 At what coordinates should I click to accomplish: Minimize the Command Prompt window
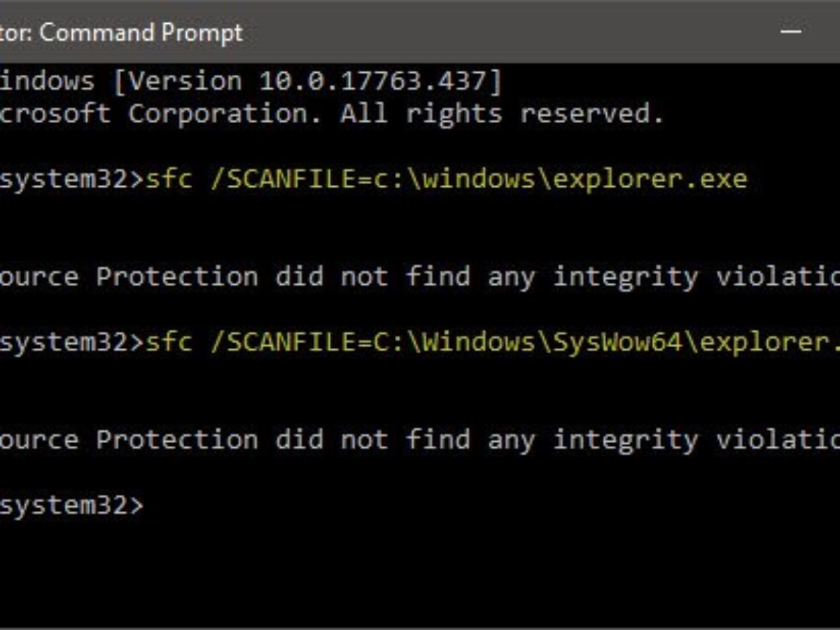pos(792,32)
